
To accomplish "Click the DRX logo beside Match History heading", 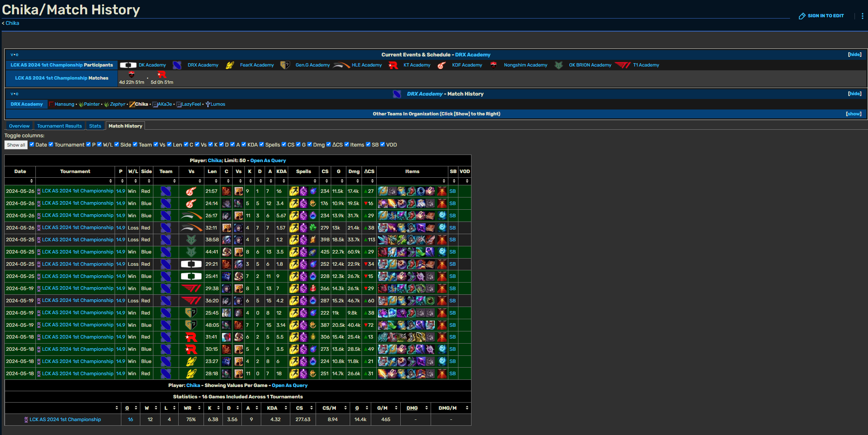I will click(x=397, y=94).
